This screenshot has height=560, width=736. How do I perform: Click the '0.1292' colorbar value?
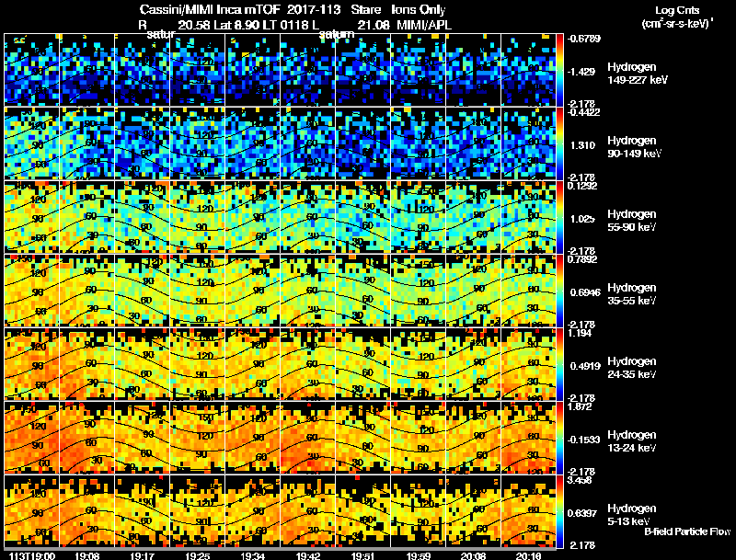pyautogui.click(x=584, y=186)
